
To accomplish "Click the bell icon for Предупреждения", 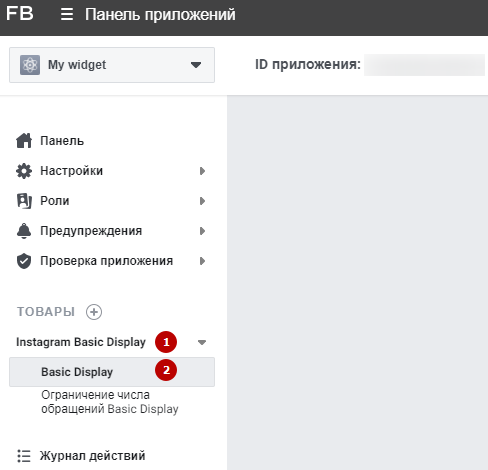I will [x=24, y=231].
